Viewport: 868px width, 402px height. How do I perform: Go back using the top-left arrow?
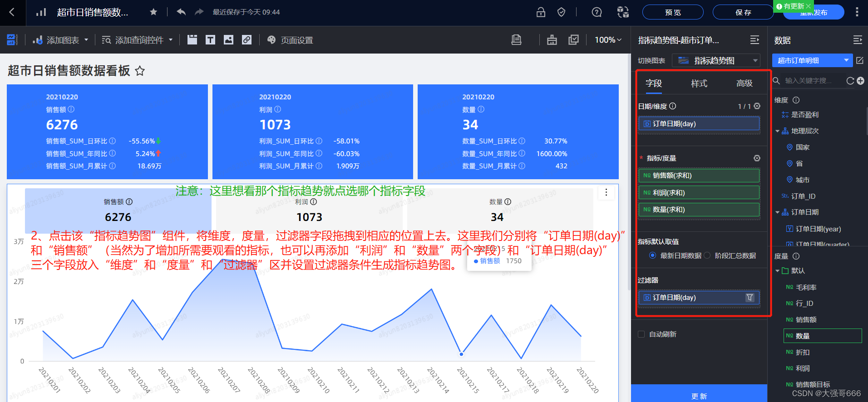[12, 12]
